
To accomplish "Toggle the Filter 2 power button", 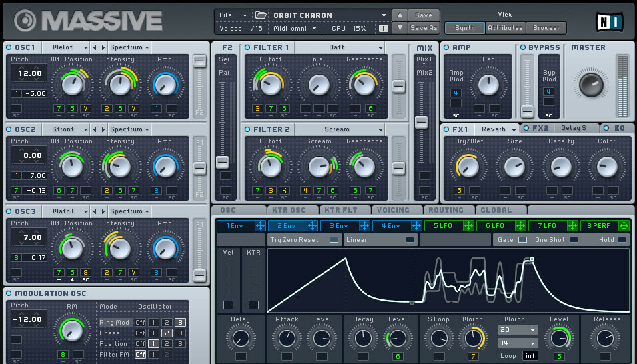I will click(x=247, y=129).
